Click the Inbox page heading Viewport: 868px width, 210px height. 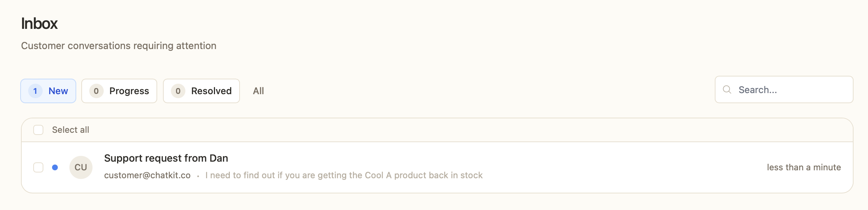39,23
